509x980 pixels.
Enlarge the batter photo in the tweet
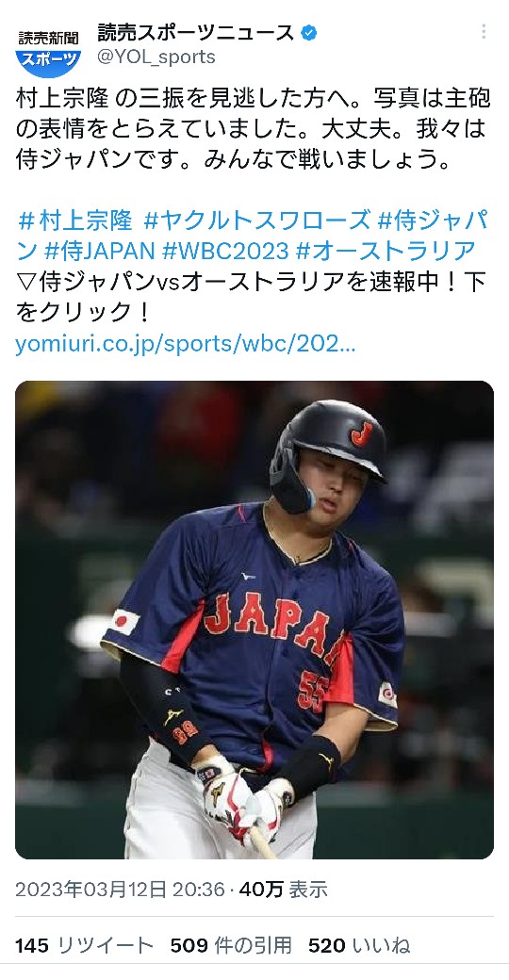pyautogui.click(x=254, y=619)
